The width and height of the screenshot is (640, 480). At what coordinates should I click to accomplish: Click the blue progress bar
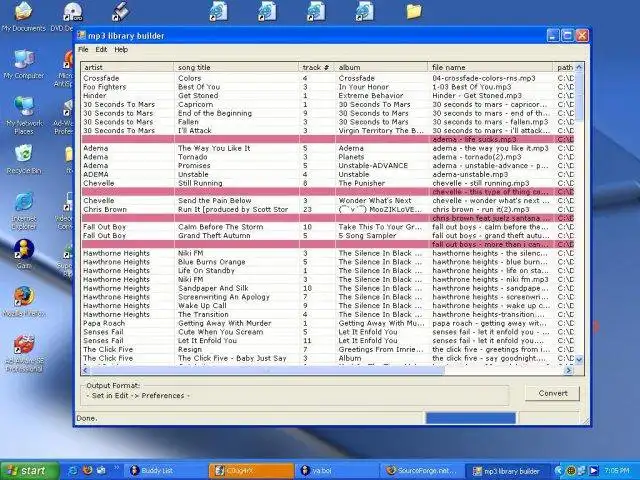point(471,418)
